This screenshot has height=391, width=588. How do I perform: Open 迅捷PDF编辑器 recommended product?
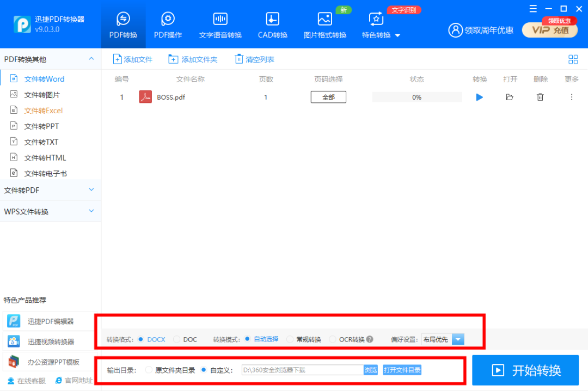click(x=50, y=321)
